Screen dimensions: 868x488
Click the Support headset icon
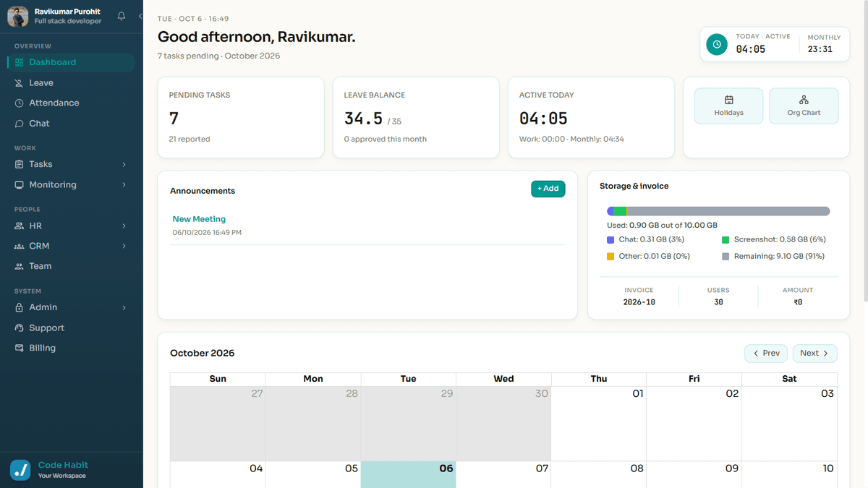pyautogui.click(x=20, y=328)
